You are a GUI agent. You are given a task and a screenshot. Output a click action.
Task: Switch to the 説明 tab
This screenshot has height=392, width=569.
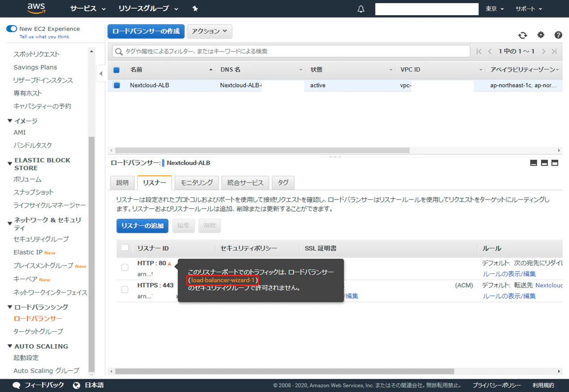[122, 183]
